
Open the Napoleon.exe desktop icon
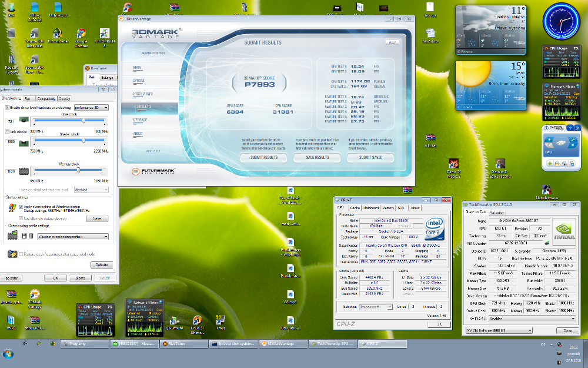[x=546, y=190]
